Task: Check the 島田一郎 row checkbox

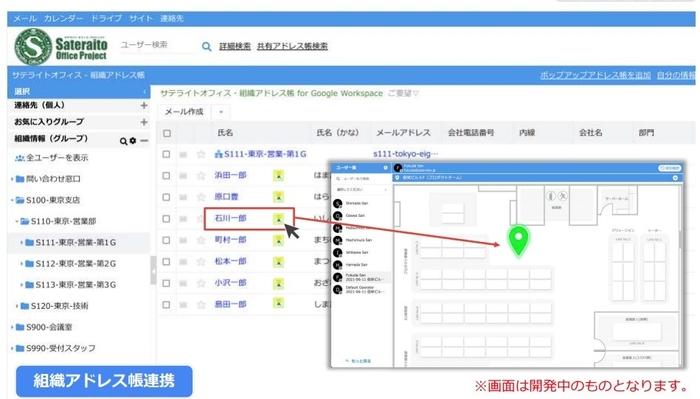Action: [166, 304]
